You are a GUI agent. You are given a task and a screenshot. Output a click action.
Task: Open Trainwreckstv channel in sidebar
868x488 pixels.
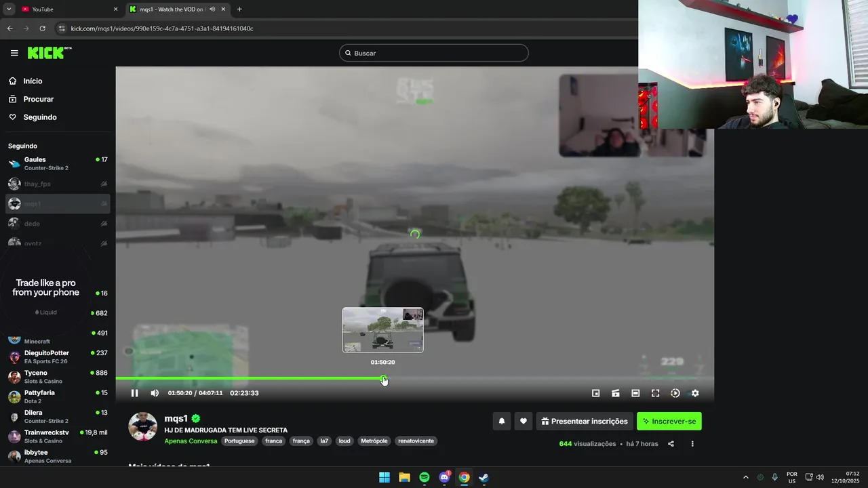coord(58,436)
